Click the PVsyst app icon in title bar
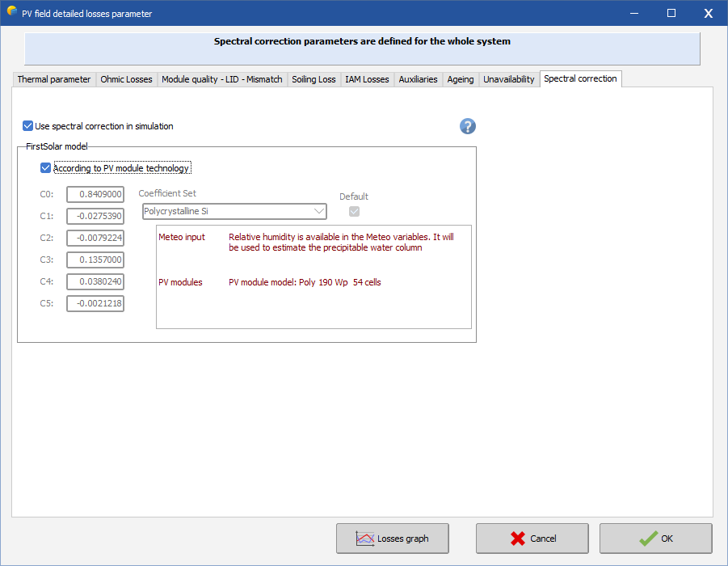Screen dimensions: 728x566 12,11
